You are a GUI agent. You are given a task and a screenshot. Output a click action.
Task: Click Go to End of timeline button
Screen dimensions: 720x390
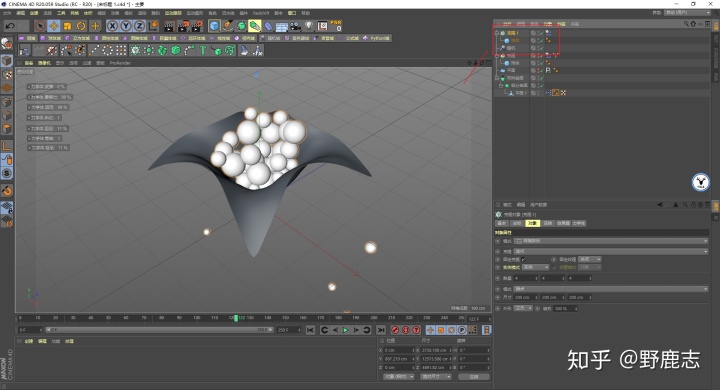click(381, 330)
